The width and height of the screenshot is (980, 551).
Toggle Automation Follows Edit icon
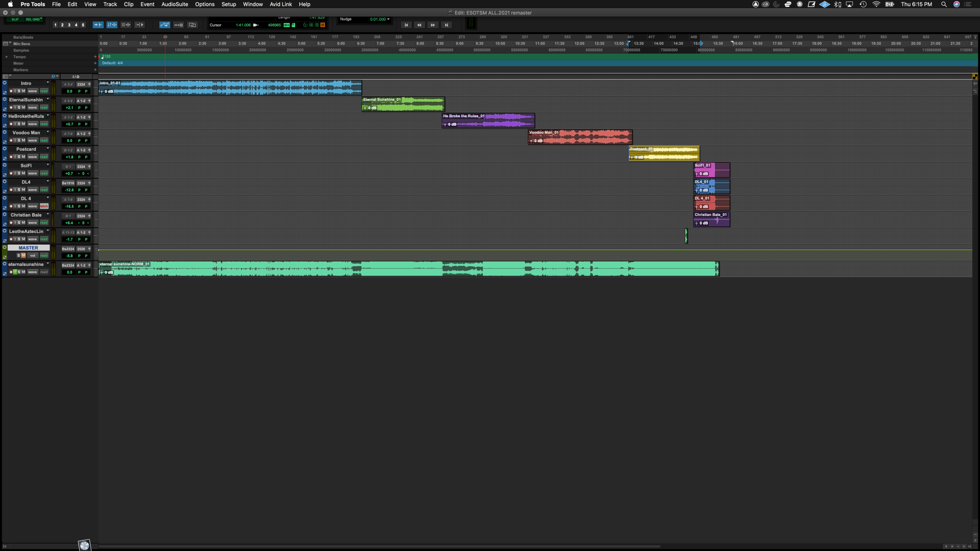[165, 25]
